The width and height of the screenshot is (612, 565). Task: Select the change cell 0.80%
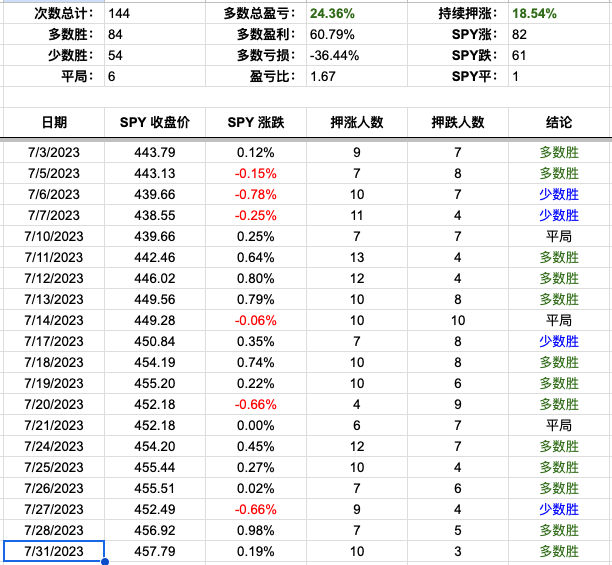256,279
